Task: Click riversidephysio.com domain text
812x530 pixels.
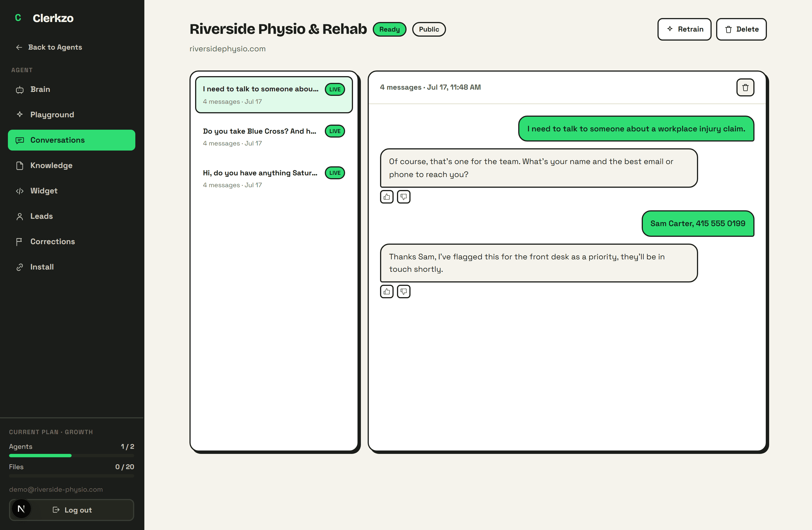Action: point(228,49)
